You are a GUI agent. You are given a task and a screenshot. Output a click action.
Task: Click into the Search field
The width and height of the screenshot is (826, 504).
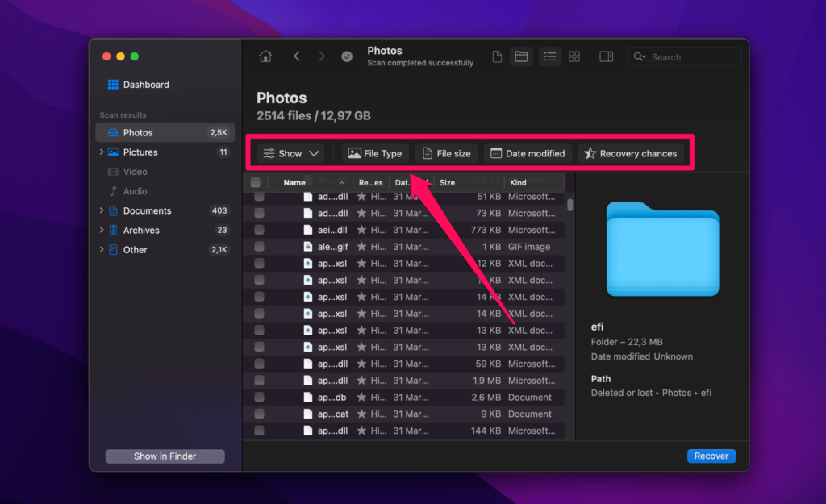[684, 57]
